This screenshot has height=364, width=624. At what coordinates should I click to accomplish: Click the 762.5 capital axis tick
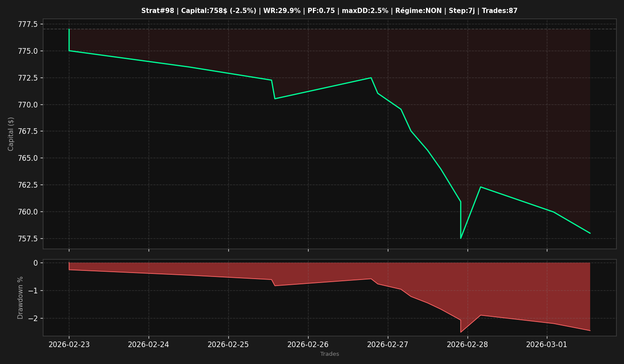click(x=28, y=185)
